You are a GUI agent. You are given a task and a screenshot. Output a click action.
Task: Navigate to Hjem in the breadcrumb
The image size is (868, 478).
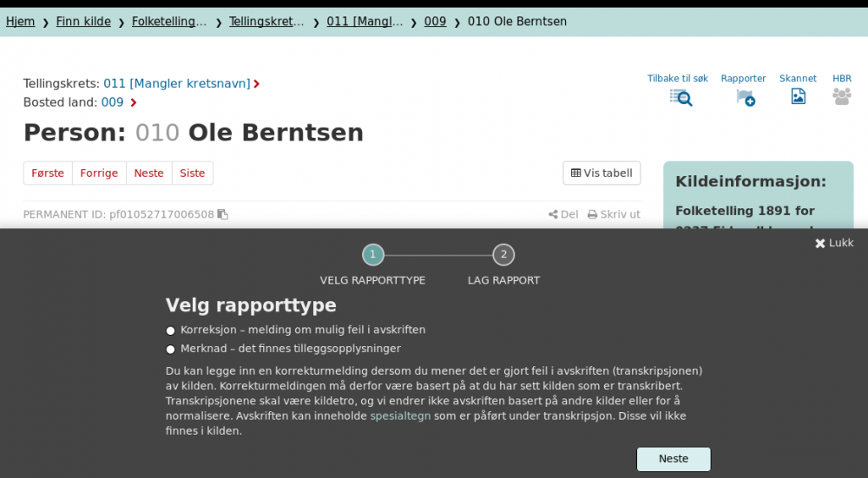(x=20, y=22)
